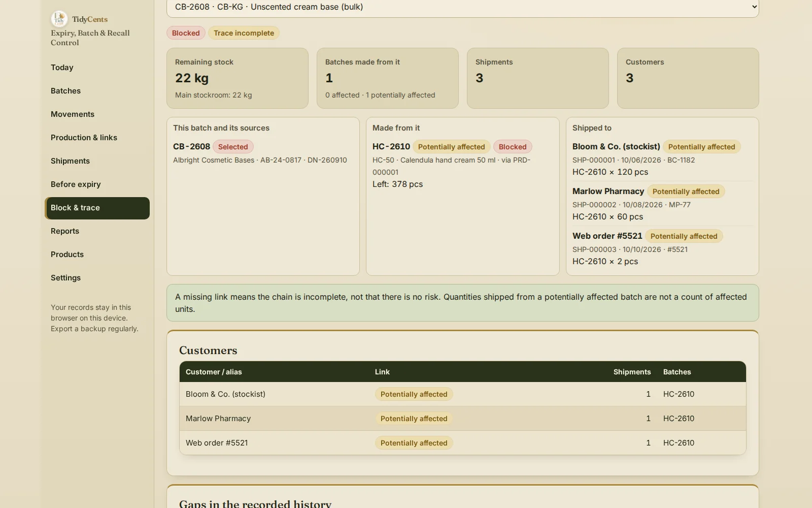The height and width of the screenshot is (508, 812).
Task: Click the 'Albright Cosmetic Bases' source detail line
Action: (260, 160)
